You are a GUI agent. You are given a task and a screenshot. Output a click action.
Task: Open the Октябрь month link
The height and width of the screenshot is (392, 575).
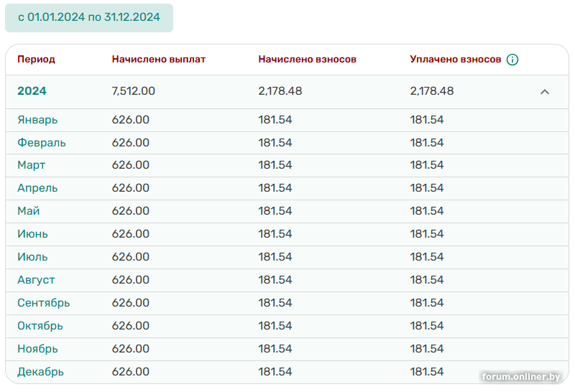[x=40, y=326]
